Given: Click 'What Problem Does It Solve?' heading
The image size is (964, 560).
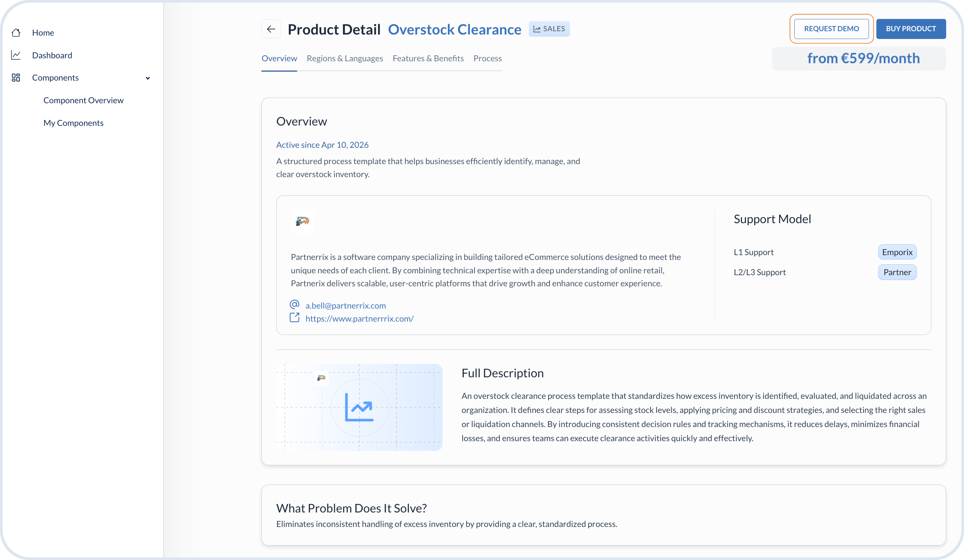Looking at the screenshot, I should pos(351,508).
